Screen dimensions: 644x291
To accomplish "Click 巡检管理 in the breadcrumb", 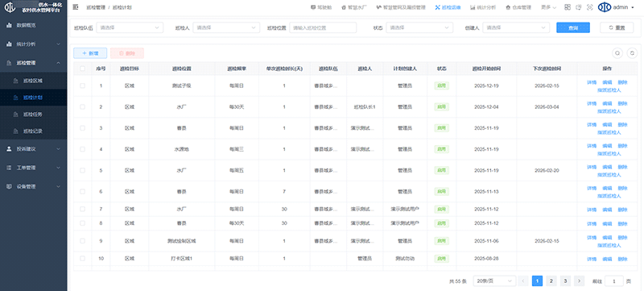I will point(96,7).
